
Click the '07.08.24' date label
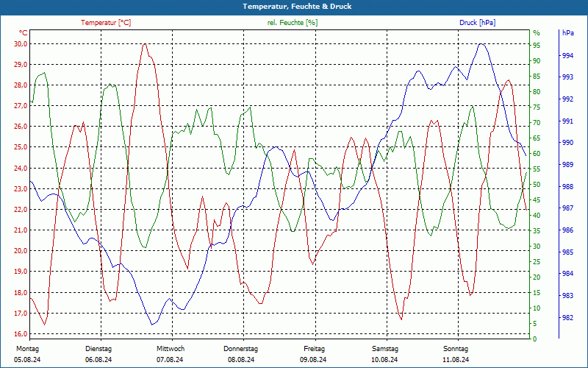170,360
